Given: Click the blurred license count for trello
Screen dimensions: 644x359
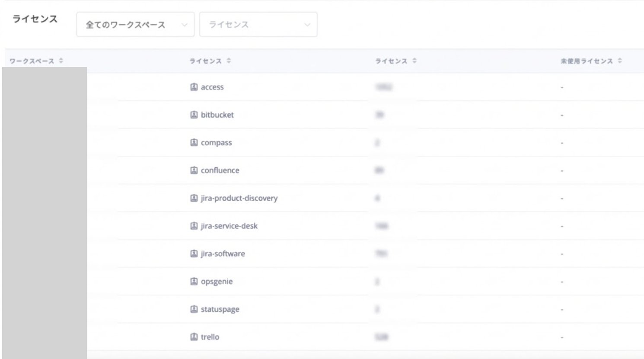Looking at the screenshot, I should coord(382,337).
